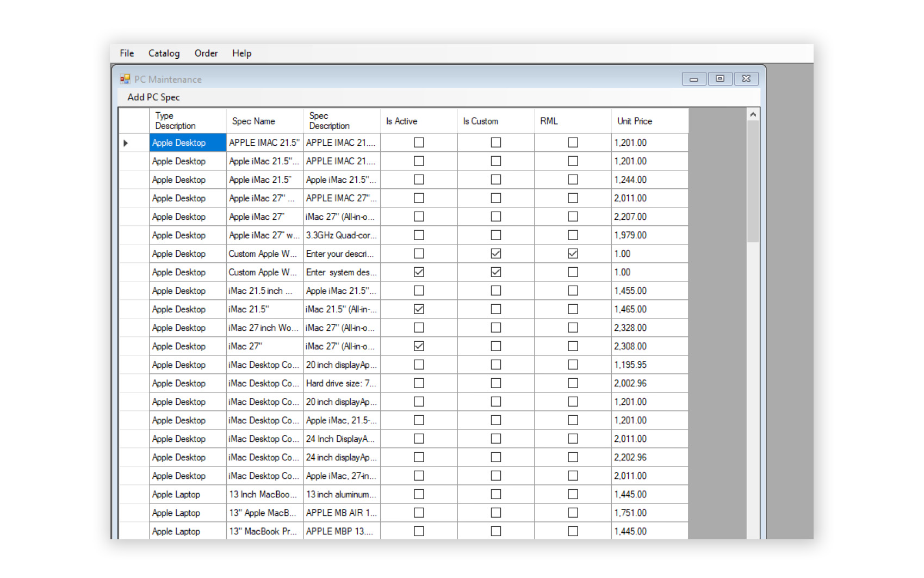Uncheck RML for the 1.00 price Custom Apple row
The height and width of the screenshot is (578, 924).
(x=573, y=254)
